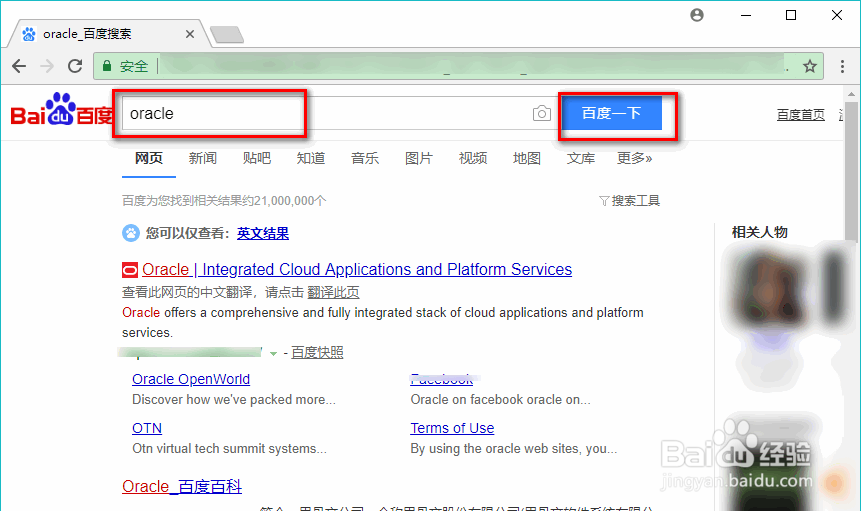Open the 百度首页 link
This screenshot has height=511, width=861.
[x=801, y=115]
